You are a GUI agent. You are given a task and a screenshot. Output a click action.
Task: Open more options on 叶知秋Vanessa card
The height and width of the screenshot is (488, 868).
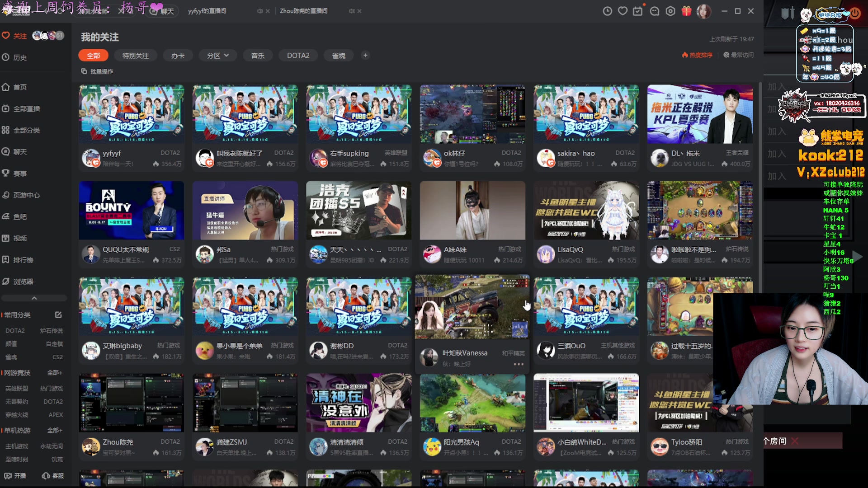[518, 364]
